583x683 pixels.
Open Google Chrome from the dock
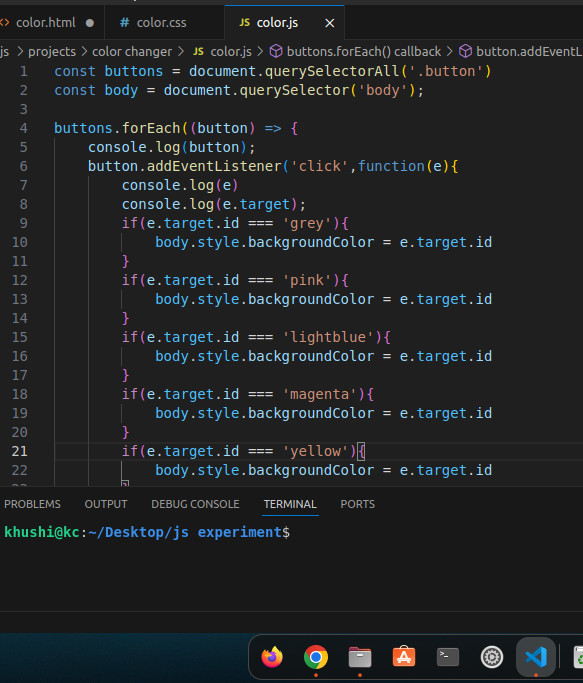pos(316,657)
